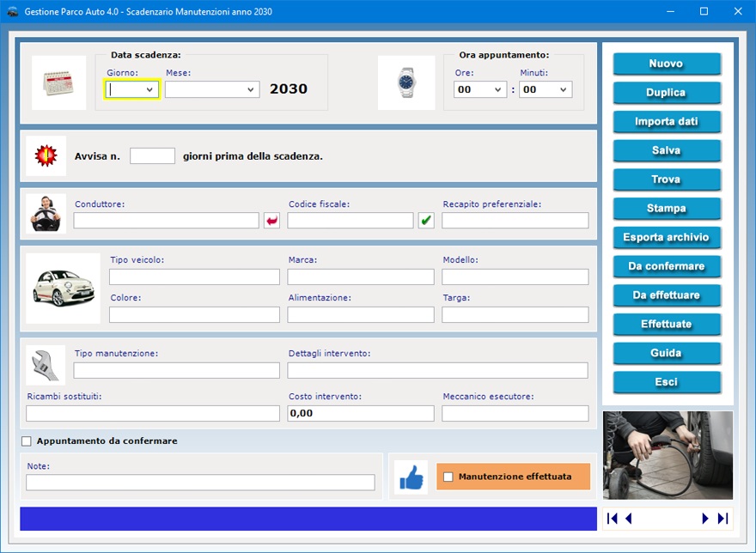The width and height of the screenshot is (756, 553).
Task: Click the Duplica button
Action: (667, 93)
